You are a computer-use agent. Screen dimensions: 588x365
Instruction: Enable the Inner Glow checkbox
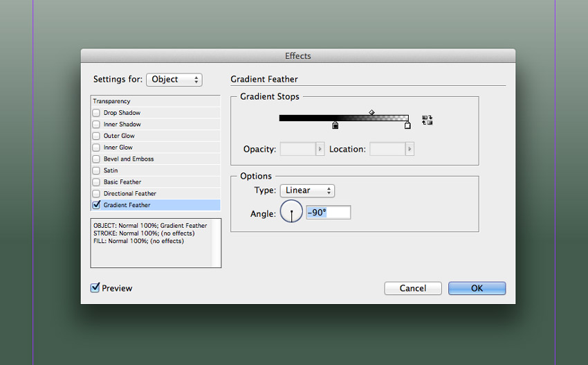(97, 148)
